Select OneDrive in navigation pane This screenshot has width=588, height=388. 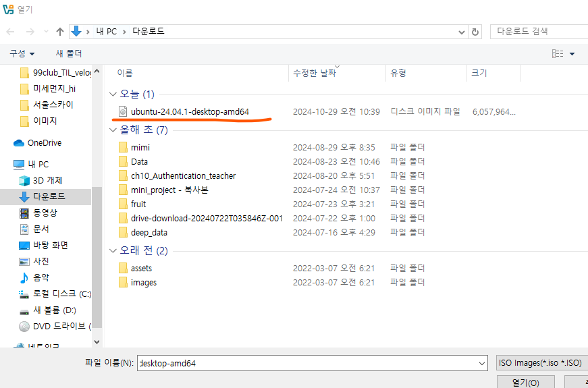click(38, 143)
